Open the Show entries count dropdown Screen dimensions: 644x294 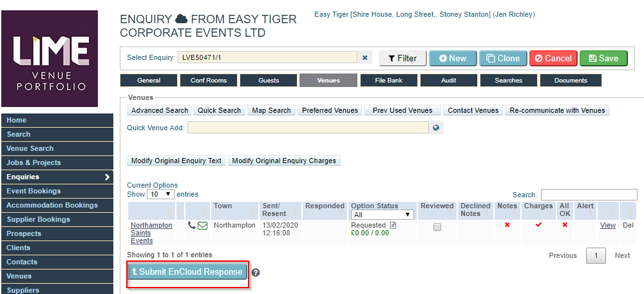[160, 194]
